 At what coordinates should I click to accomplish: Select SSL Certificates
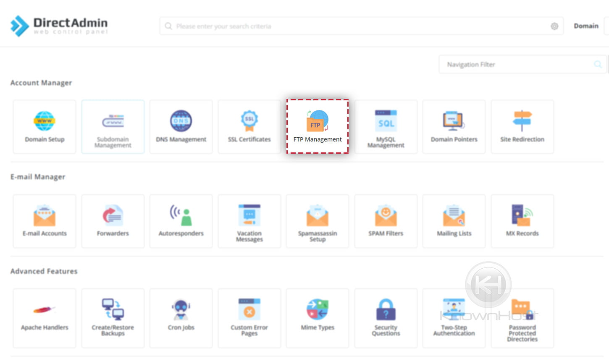(x=249, y=126)
